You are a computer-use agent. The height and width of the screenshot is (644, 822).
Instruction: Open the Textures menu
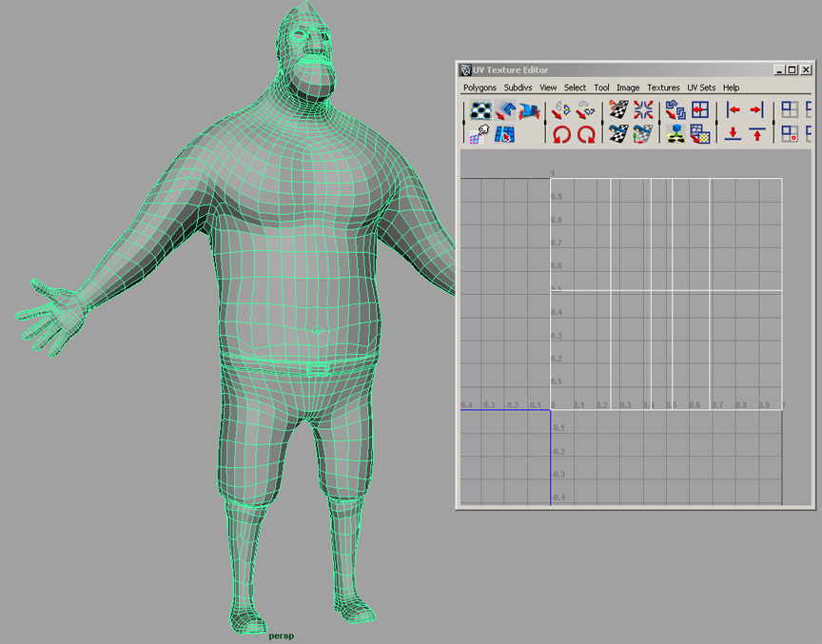663,88
